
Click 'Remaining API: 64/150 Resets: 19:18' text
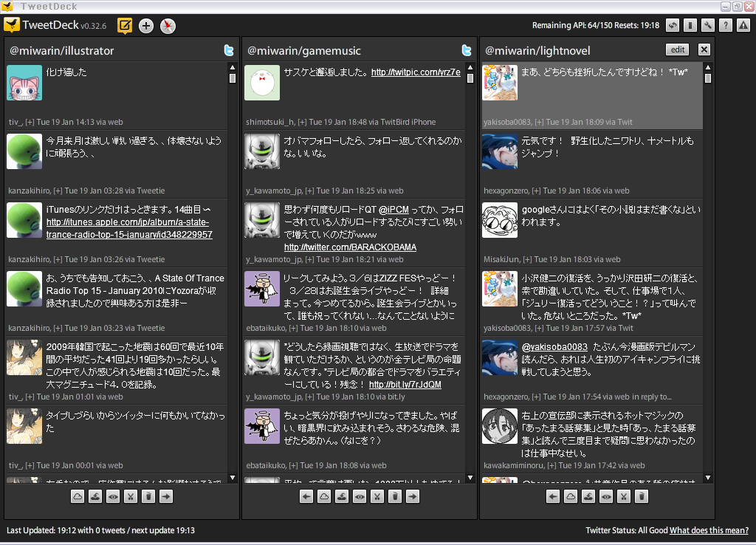pyautogui.click(x=596, y=26)
